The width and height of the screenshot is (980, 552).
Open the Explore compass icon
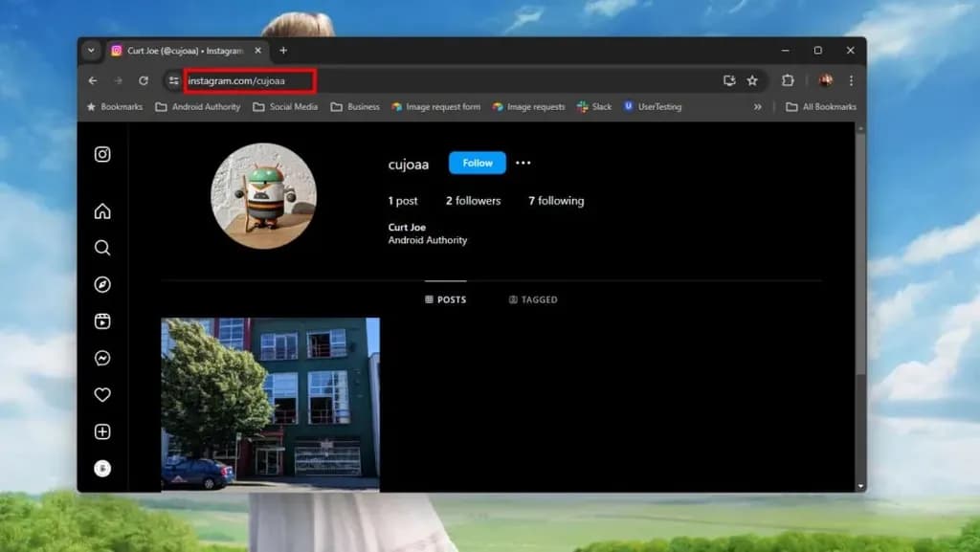tap(102, 285)
